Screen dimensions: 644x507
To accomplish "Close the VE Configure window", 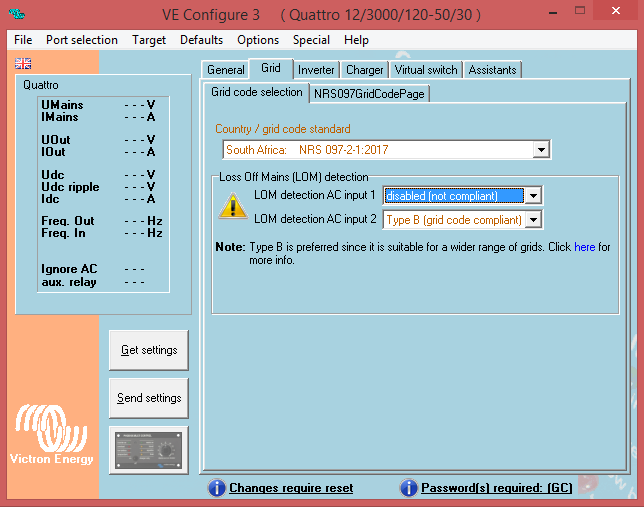I will (x=615, y=10).
